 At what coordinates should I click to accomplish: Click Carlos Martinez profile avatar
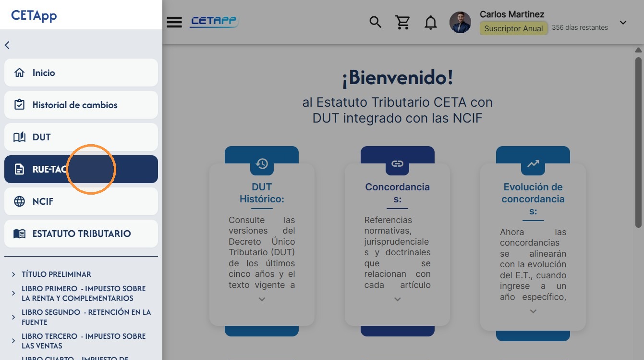click(x=460, y=22)
